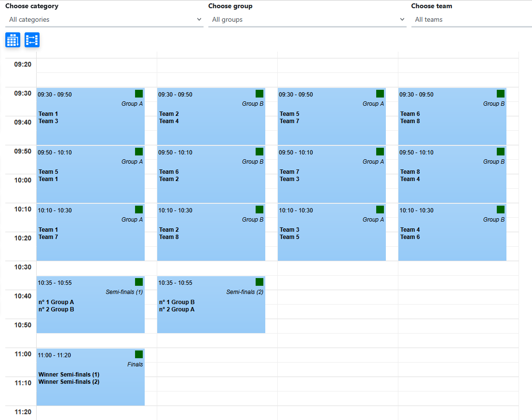Click the green status icon on Team 1 vs Team 3
This screenshot has width=532, height=420.
pyautogui.click(x=138, y=93)
